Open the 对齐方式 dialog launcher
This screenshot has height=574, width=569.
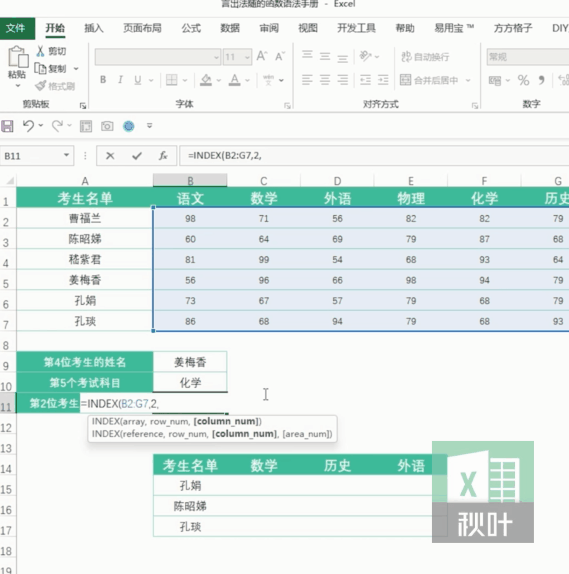[x=475, y=106]
